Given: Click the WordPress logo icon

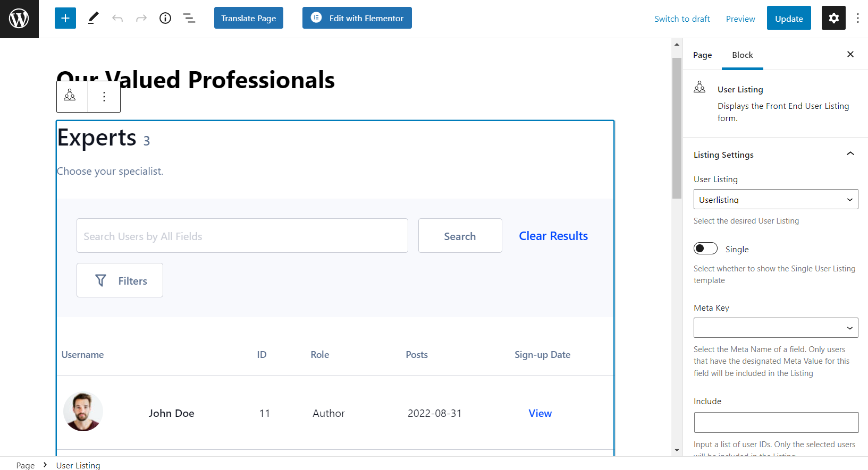Looking at the screenshot, I should [x=19, y=19].
